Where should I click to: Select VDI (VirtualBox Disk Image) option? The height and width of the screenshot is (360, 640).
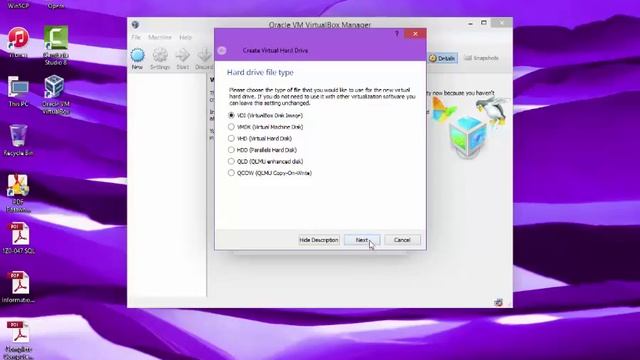266,116
